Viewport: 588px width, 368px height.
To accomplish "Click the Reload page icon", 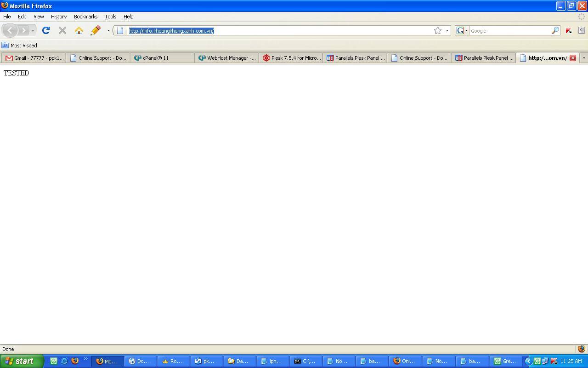I will pyautogui.click(x=45, y=30).
